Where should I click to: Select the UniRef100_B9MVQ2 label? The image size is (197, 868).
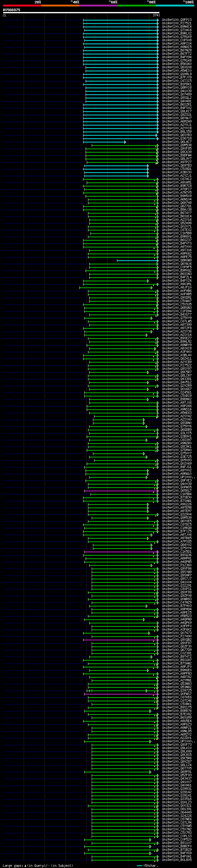click(176, 271)
